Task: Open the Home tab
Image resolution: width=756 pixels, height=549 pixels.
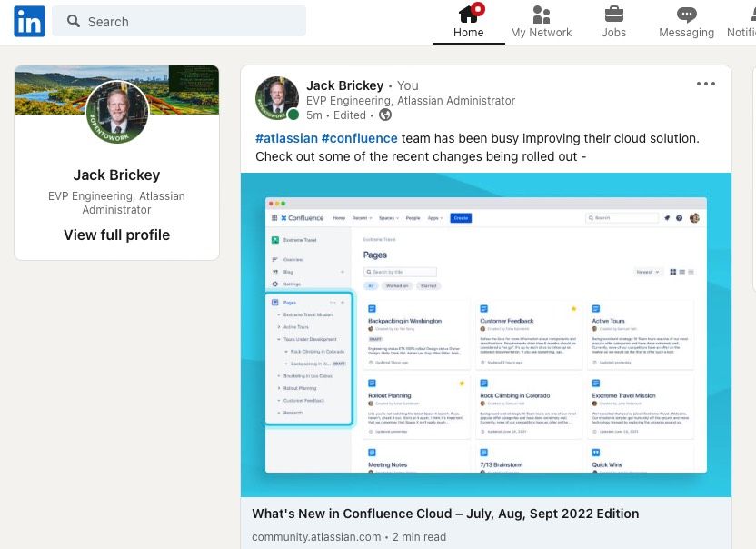Action: [x=469, y=22]
